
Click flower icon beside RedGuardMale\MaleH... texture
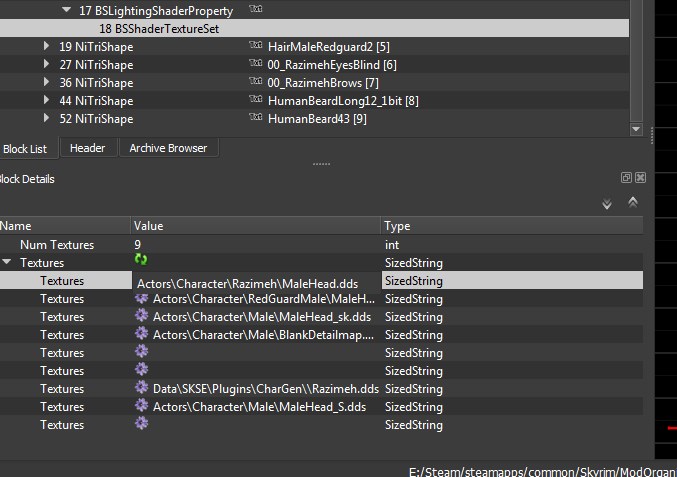click(141, 298)
